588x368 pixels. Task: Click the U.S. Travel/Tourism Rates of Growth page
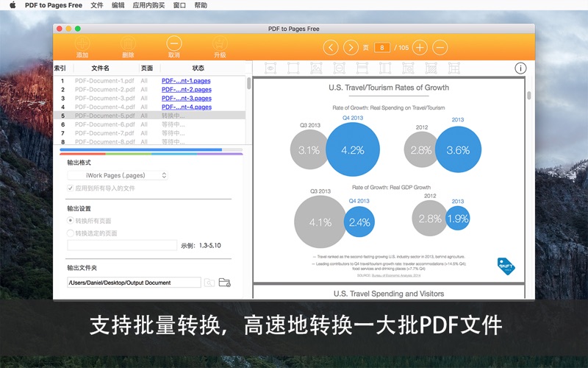pos(389,180)
